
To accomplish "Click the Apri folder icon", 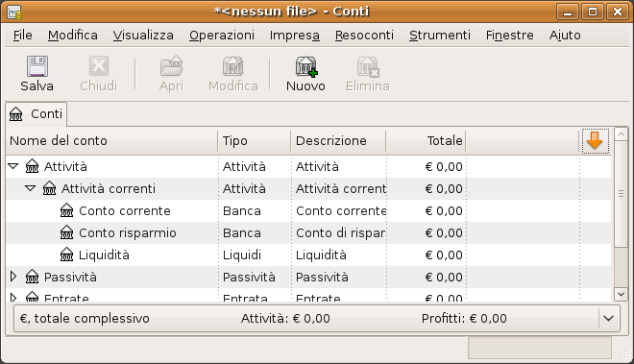I will [x=171, y=66].
